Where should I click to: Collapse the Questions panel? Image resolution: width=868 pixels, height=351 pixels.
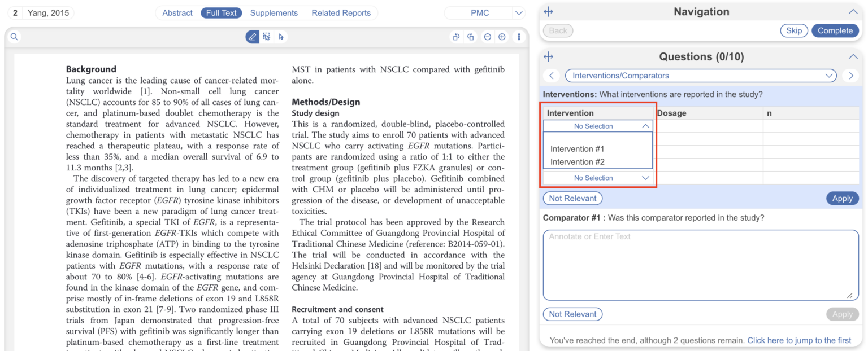click(853, 56)
